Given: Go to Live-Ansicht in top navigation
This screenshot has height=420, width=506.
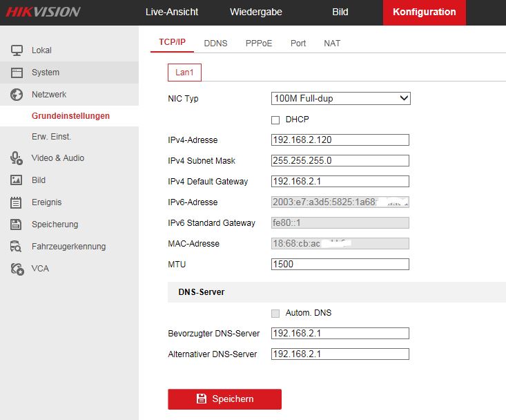Looking at the screenshot, I should coord(171,12).
